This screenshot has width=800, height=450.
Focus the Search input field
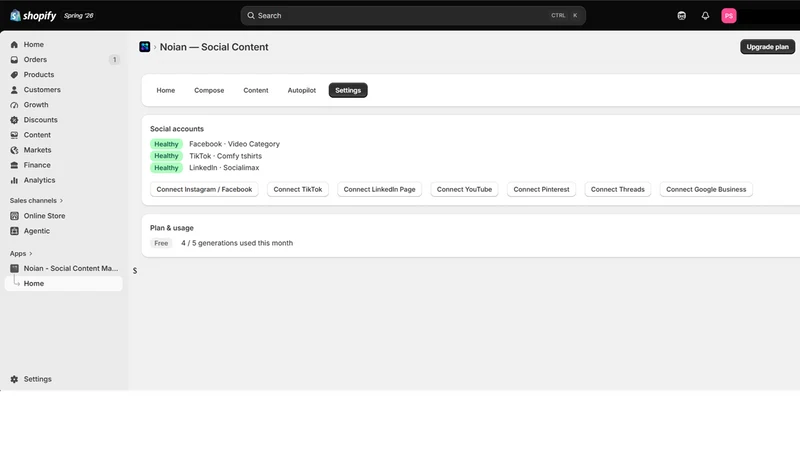point(413,16)
